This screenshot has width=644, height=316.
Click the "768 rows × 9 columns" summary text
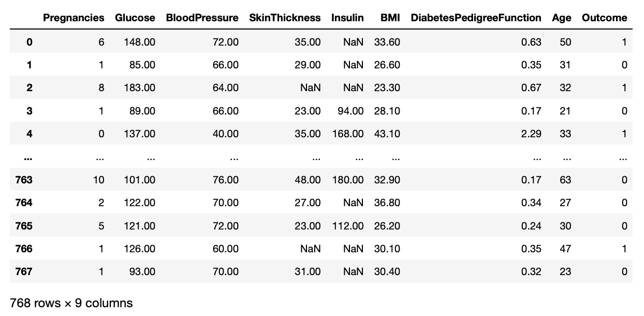point(71,303)
